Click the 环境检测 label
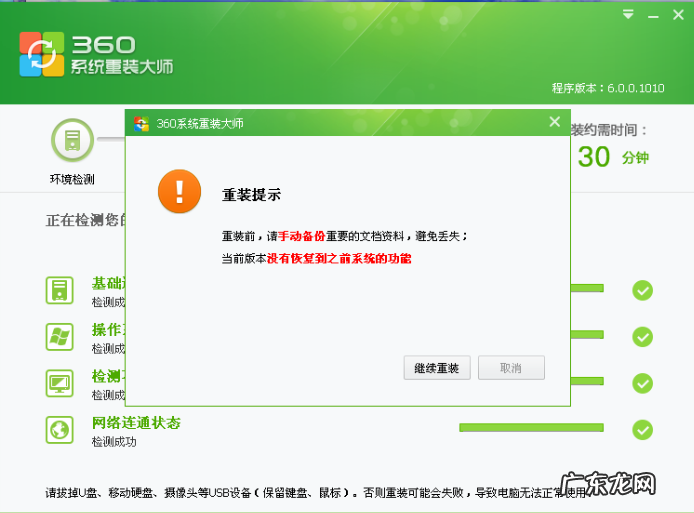This screenshot has height=513, width=694. 72,179
